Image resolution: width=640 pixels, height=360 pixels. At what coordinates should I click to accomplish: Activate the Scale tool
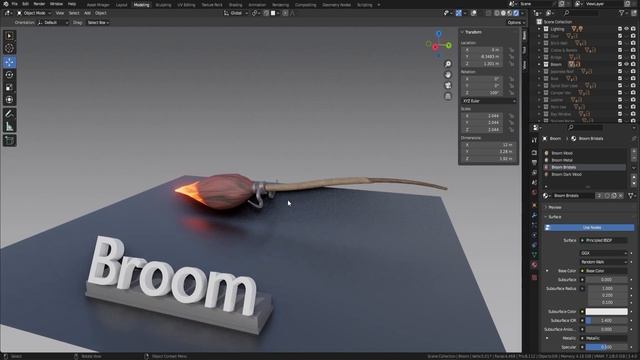(x=9, y=87)
